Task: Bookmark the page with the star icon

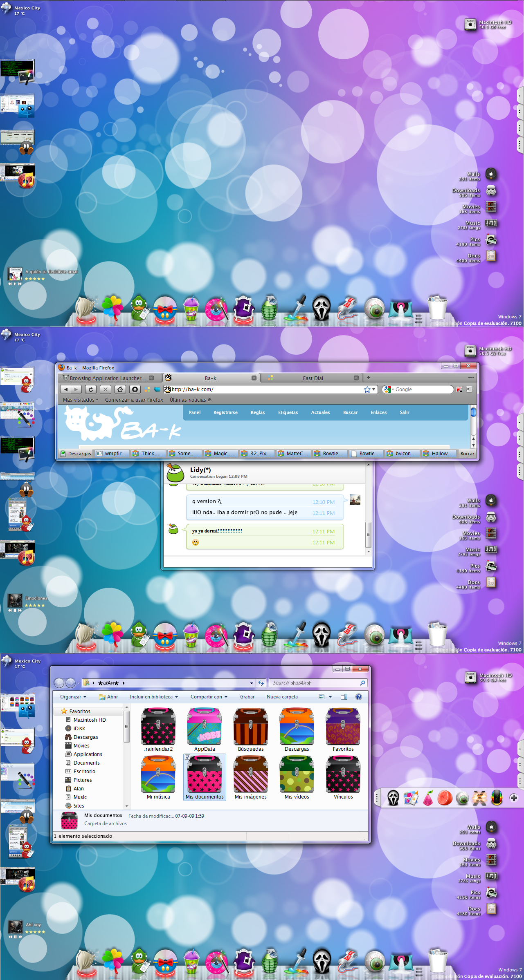Action: coord(367,389)
